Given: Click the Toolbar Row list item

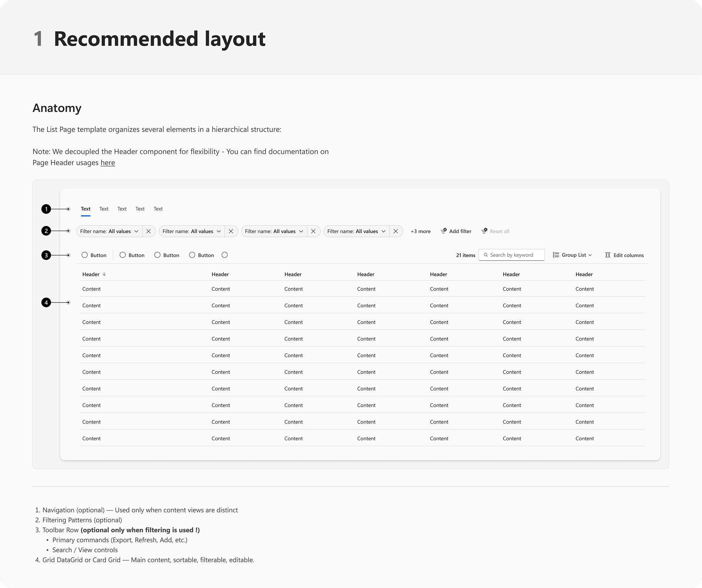Looking at the screenshot, I should tap(121, 530).
